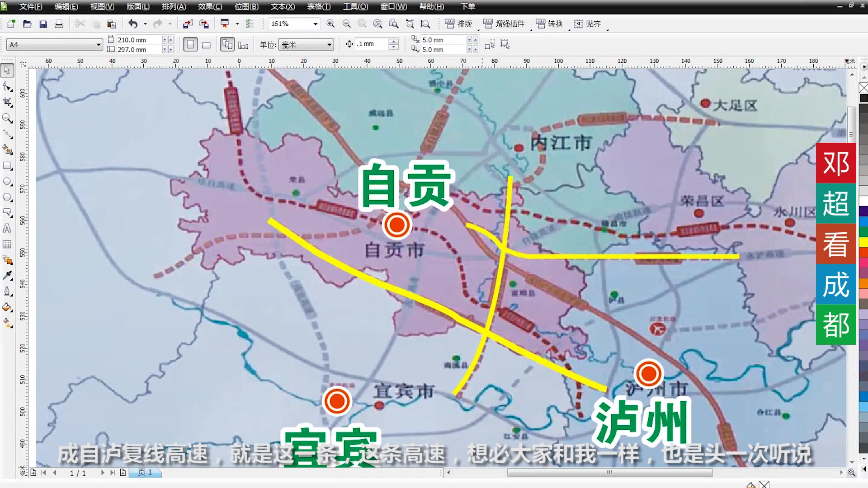
Task: Open the Fill bucket tool
Action: 7,307
